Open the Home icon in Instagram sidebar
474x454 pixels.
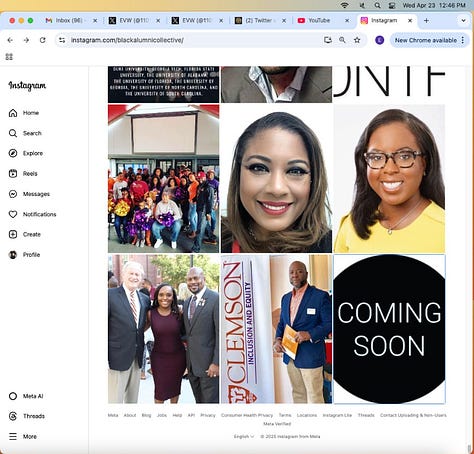pos(13,113)
